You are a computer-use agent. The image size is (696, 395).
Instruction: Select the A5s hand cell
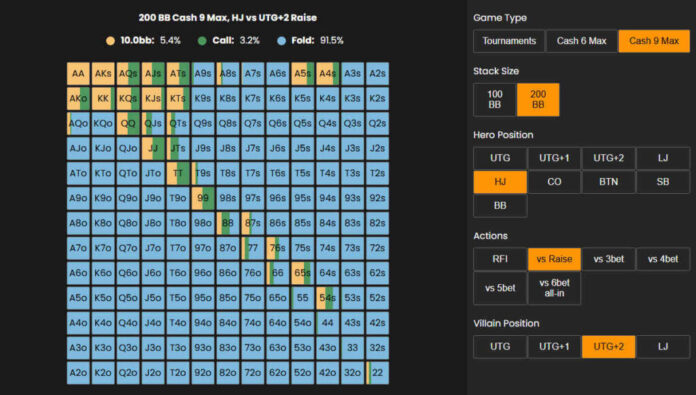tap(302, 74)
